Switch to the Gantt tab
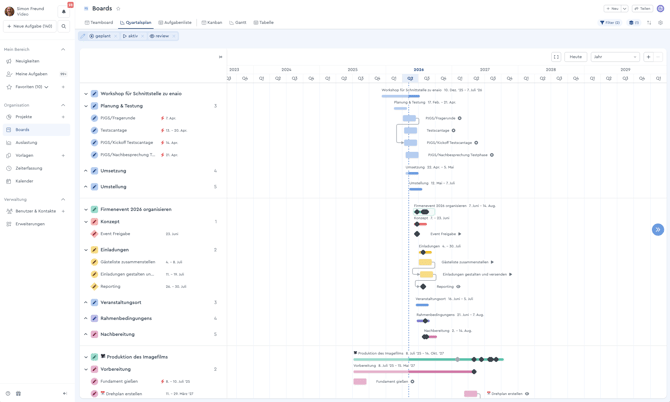This screenshot has height=402, width=670. [238, 23]
